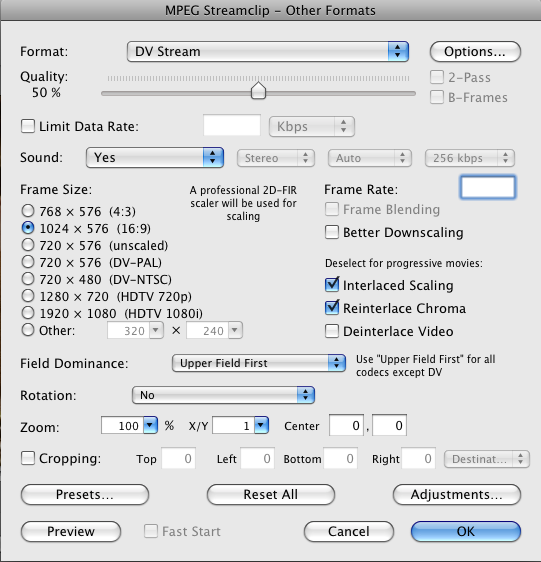
Task: Confirm with the OK button
Action: click(x=466, y=532)
